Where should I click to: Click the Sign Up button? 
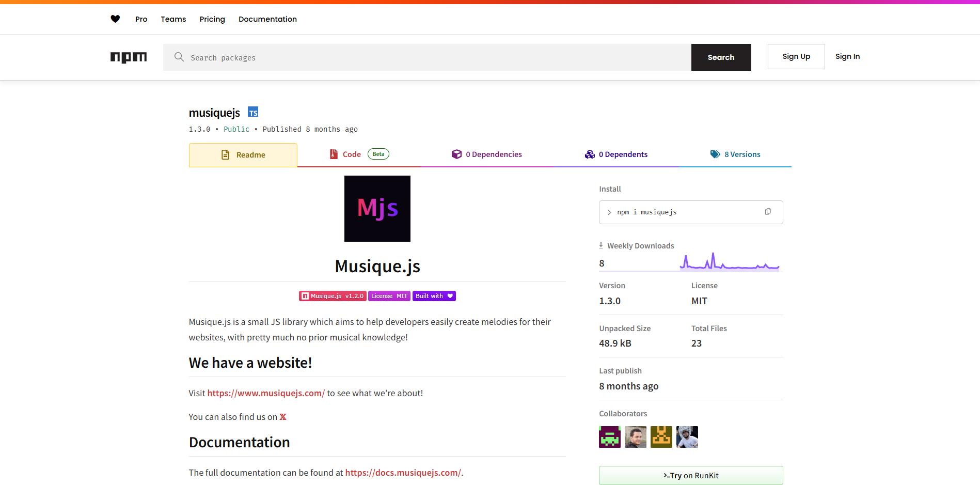coord(796,56)
